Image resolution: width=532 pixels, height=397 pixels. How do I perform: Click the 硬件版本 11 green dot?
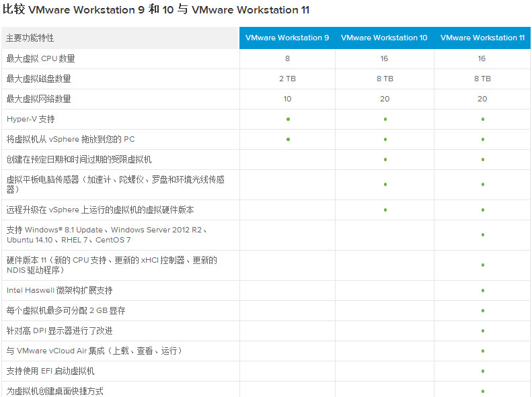483,265
